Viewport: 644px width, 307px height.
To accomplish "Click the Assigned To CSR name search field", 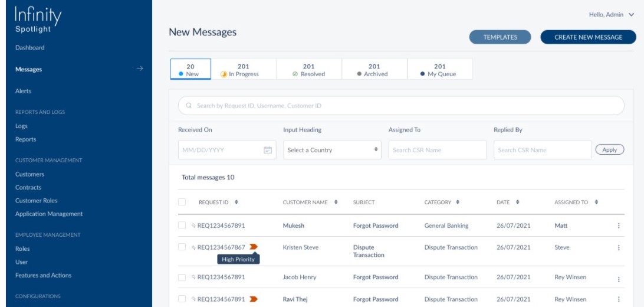I will pos(437,150).
